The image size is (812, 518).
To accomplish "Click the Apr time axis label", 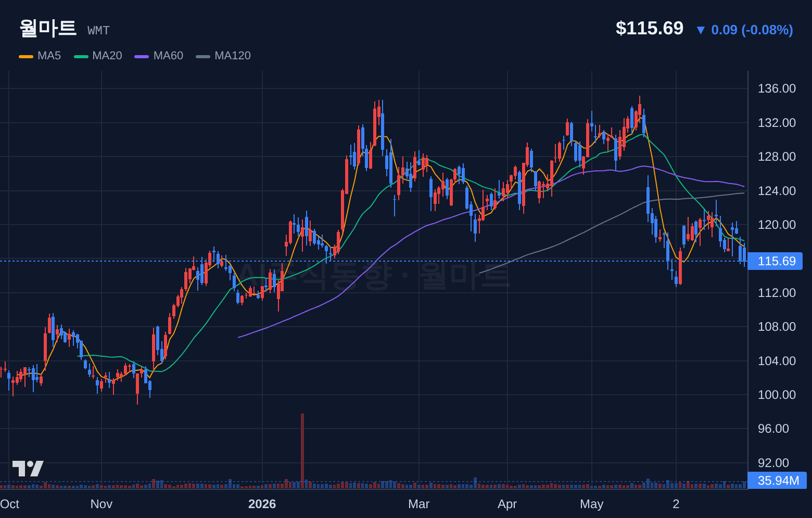I will [x=508, y=504].
